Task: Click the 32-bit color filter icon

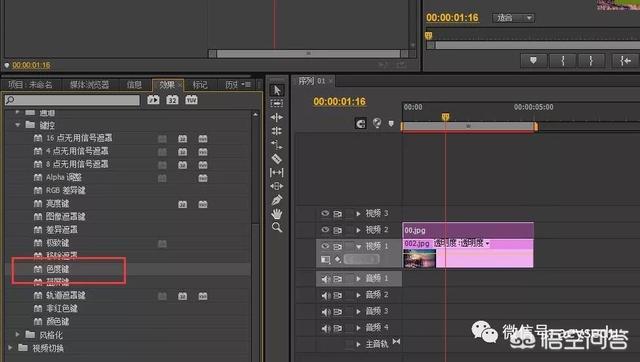Action: point(172,100)
